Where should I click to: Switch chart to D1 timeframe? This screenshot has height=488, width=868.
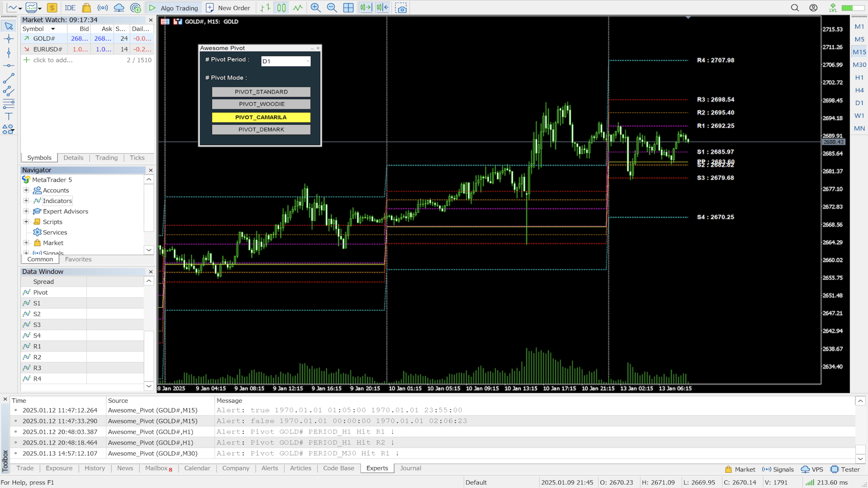pos(859,103)
